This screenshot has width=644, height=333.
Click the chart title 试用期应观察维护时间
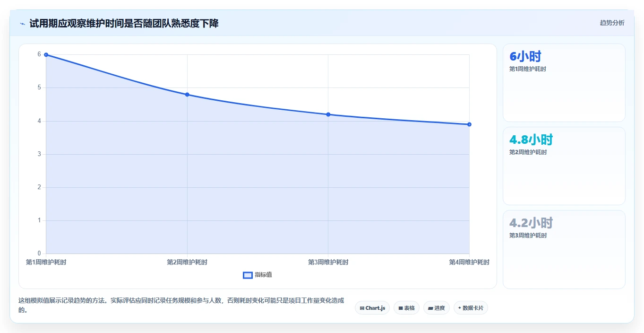pyautogui.click(x=124, y=23)
